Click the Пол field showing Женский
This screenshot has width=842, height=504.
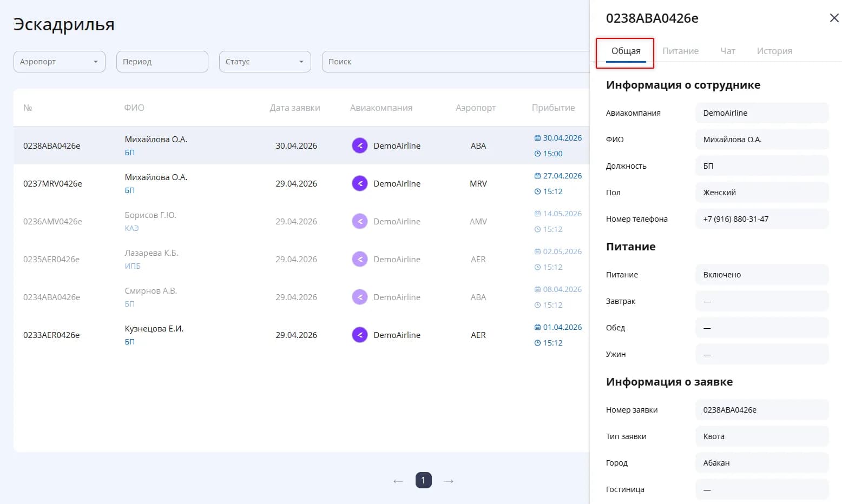click(x=762, y=193)
